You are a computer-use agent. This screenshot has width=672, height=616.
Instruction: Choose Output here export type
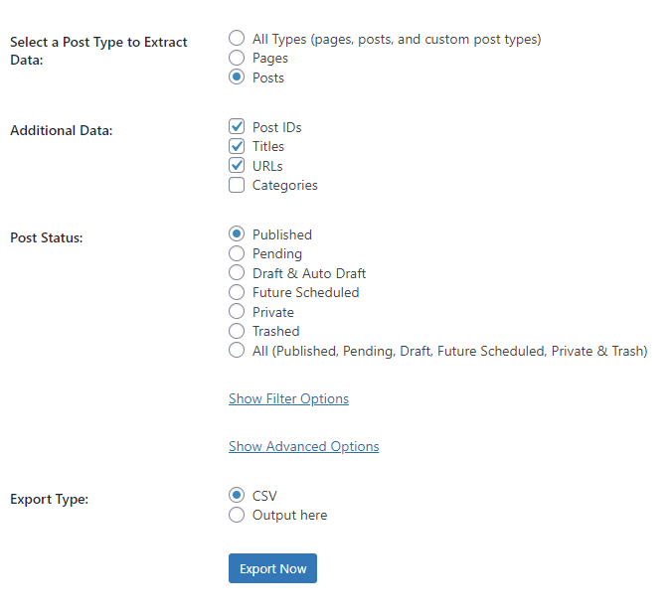237,515
